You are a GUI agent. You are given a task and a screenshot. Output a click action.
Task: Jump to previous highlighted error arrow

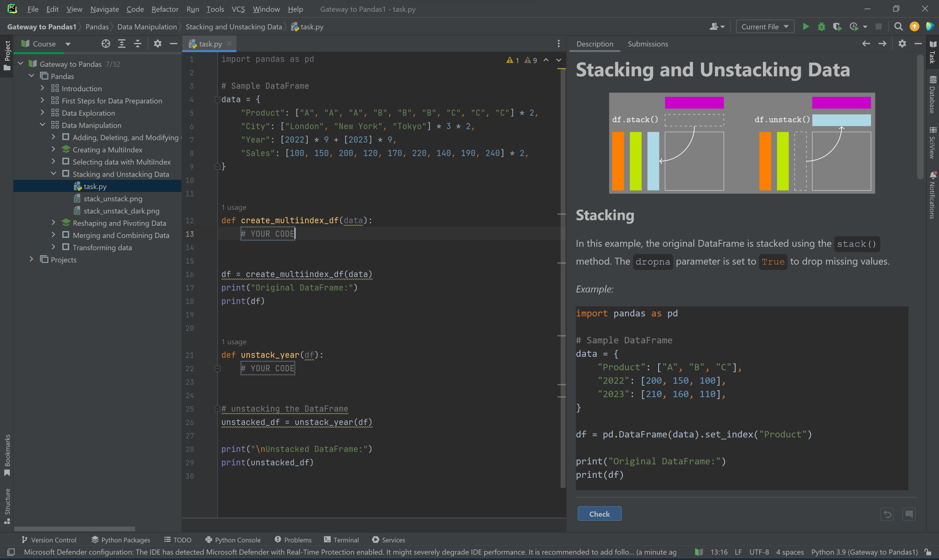pyautogui.click(x=546, y=60)
